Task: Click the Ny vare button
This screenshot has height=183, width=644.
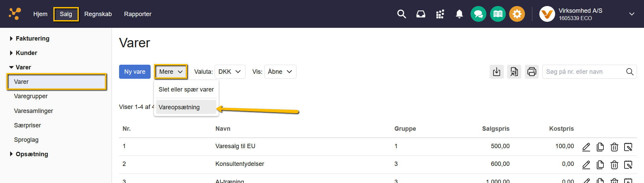Action: pos(135,72)
